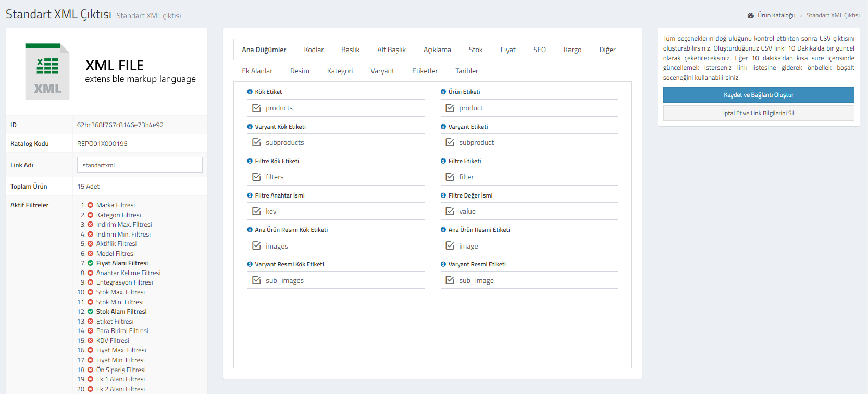
Task: Click the Fiyat Min. Filtresi link
Action: (120, 360)
